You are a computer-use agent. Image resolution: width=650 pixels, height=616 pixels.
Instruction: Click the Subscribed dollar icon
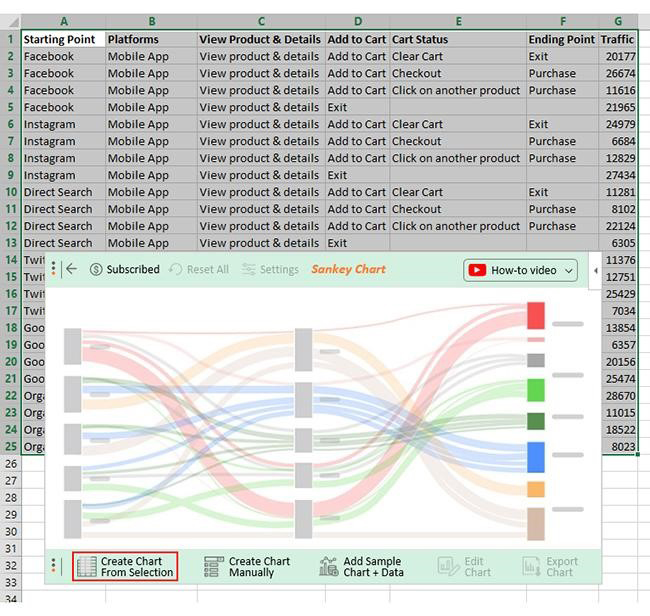(96, 269)
